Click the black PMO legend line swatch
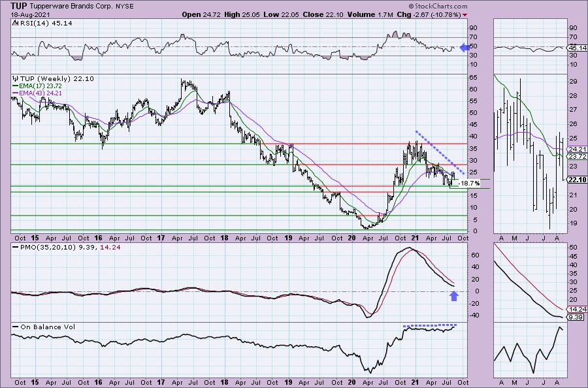588x388 pixels. coord(16,248)
